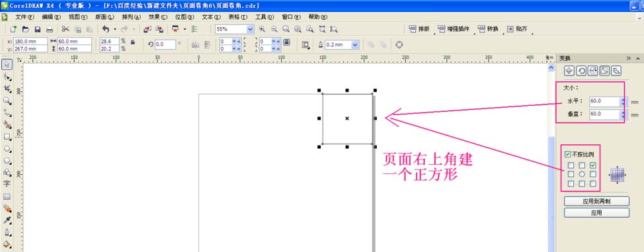Click the Zoom in magnifier icon

click(x=262, y=29)
